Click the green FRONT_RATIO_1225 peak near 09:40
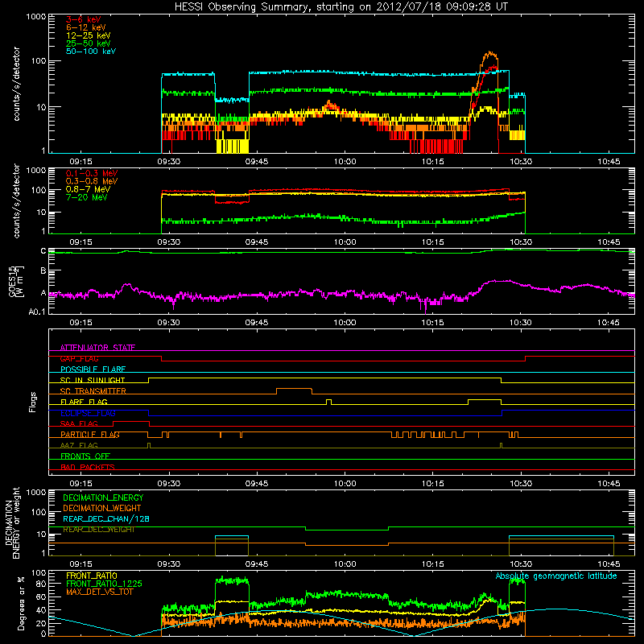The width and height of the screenshot is (644, 644). point(232,580)
